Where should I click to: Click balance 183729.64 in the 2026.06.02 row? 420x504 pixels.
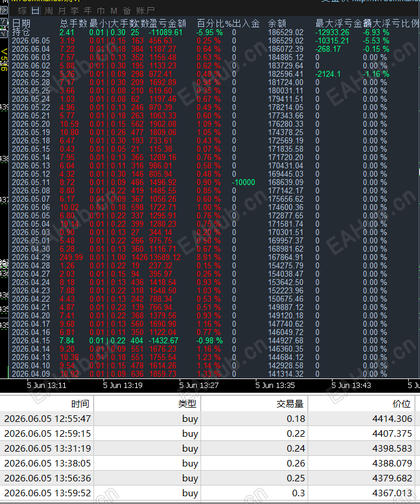coord(286,66)
